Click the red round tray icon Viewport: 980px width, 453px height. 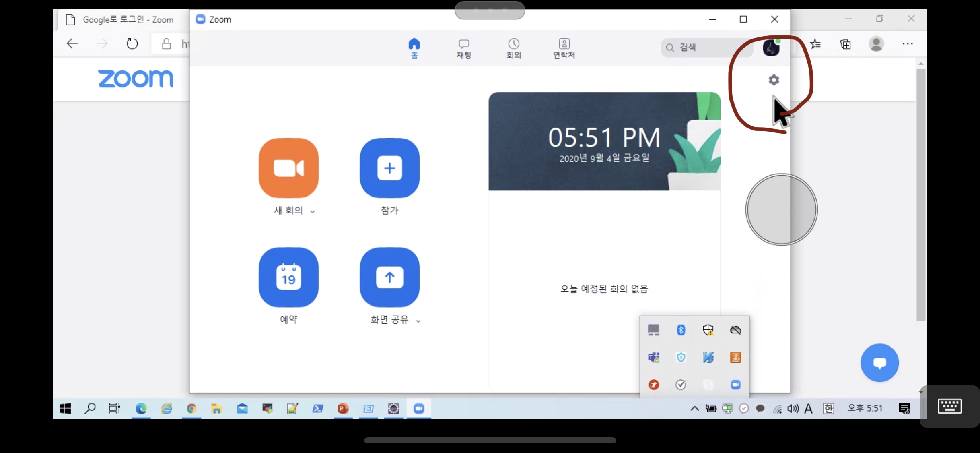click(x=654, y=385)
